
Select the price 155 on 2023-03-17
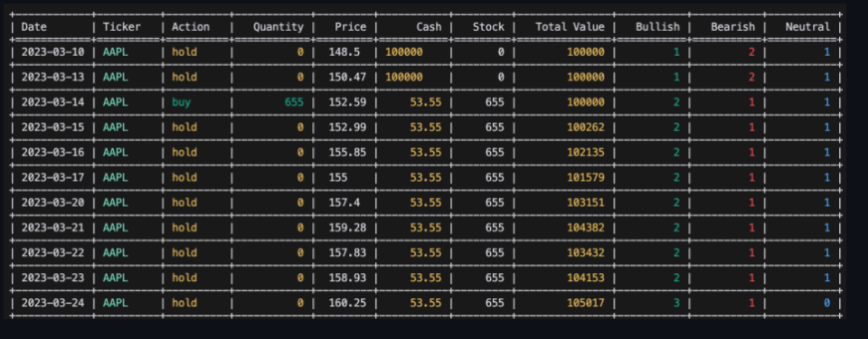pos(337,177)
